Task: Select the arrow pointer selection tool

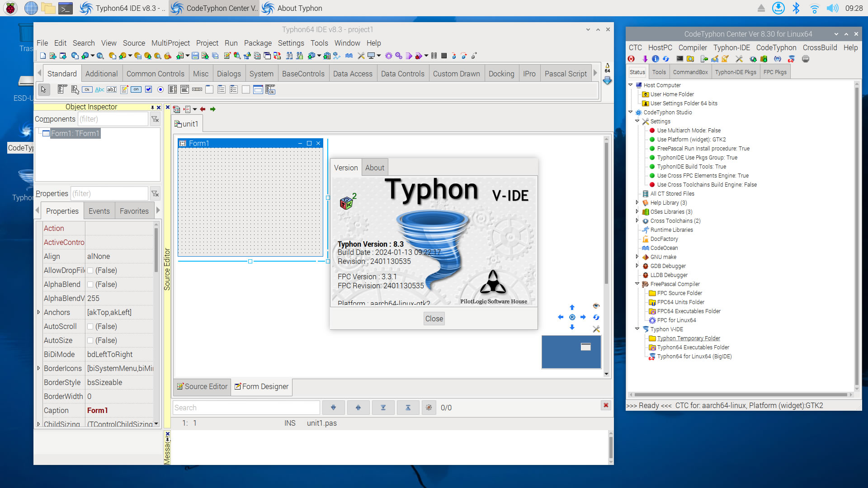Action: (x=44, y=89)
